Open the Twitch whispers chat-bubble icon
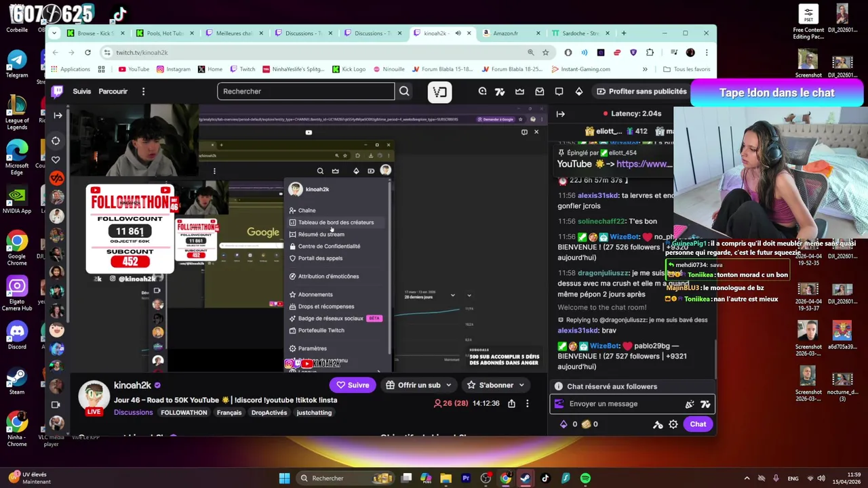 559,91
